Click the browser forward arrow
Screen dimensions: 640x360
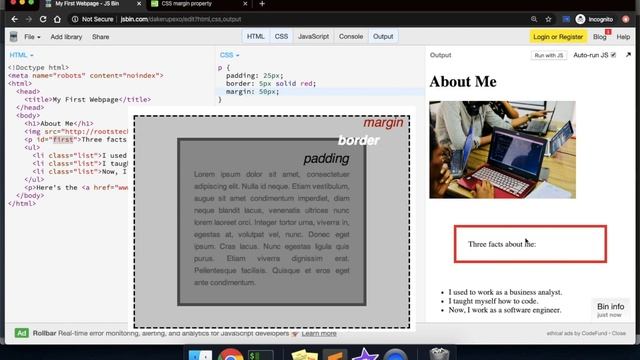pos(29,19)
